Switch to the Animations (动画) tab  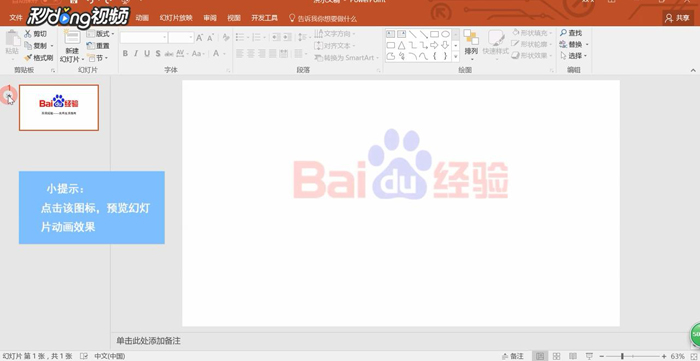(142, 18)
